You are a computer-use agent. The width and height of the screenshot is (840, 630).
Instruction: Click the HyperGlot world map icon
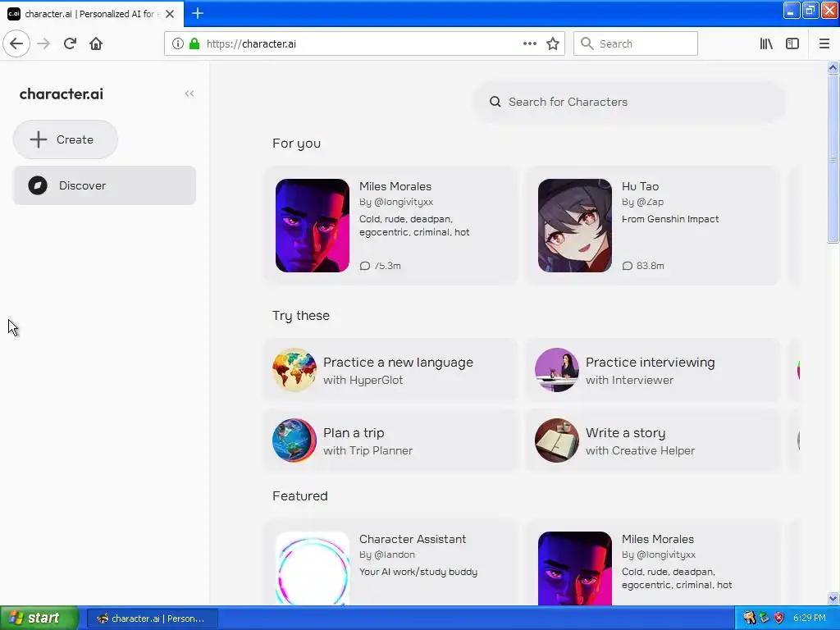[x=294, y=370]
